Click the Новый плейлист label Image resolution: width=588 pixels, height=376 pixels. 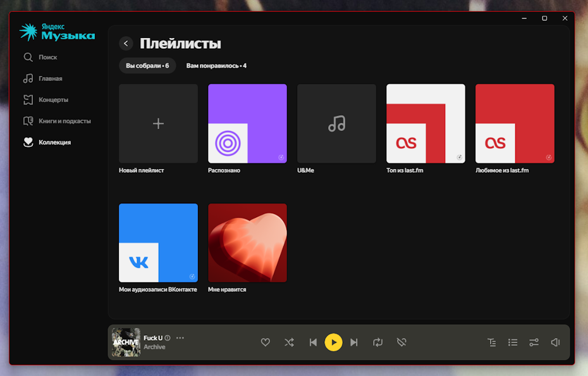click(142, 170)
